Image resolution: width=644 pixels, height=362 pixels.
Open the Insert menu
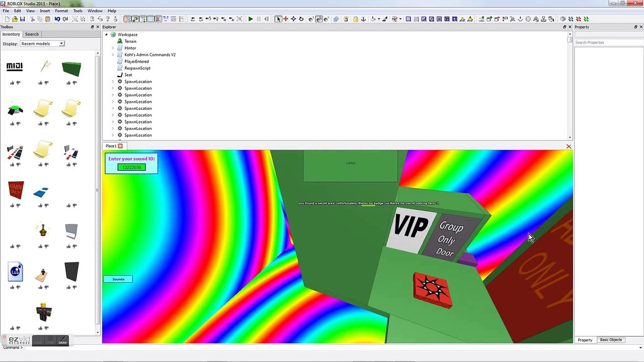pyautogui.click(x=45, y=11)
